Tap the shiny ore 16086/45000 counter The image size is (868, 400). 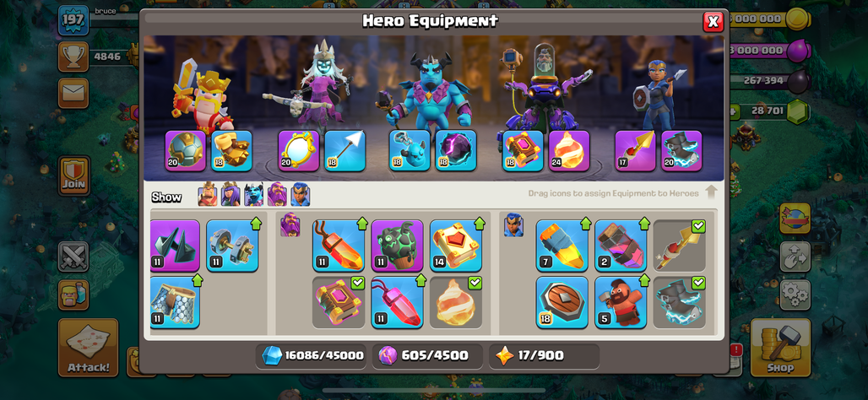tap(312, 355)
